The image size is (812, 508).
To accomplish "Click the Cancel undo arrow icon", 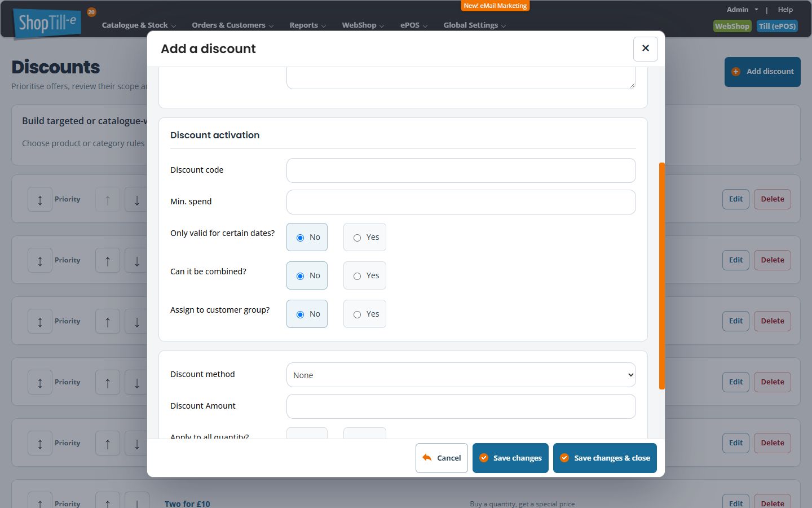I will tap(427, 458).
